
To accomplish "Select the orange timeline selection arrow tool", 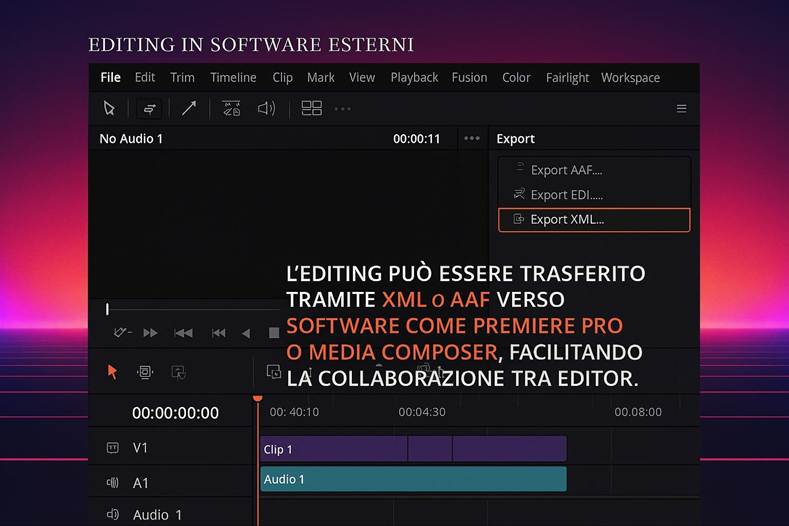I will (x=112, y=372).
